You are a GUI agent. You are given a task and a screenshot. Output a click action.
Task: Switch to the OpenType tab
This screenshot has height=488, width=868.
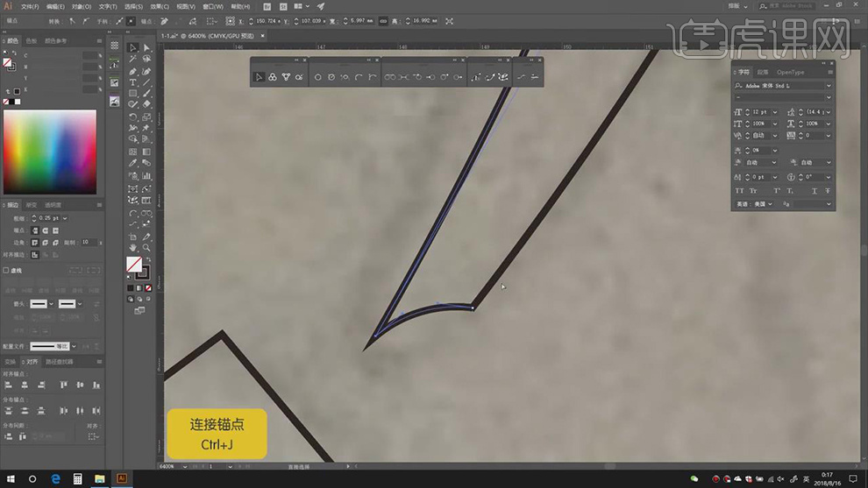tap(790, 73)
